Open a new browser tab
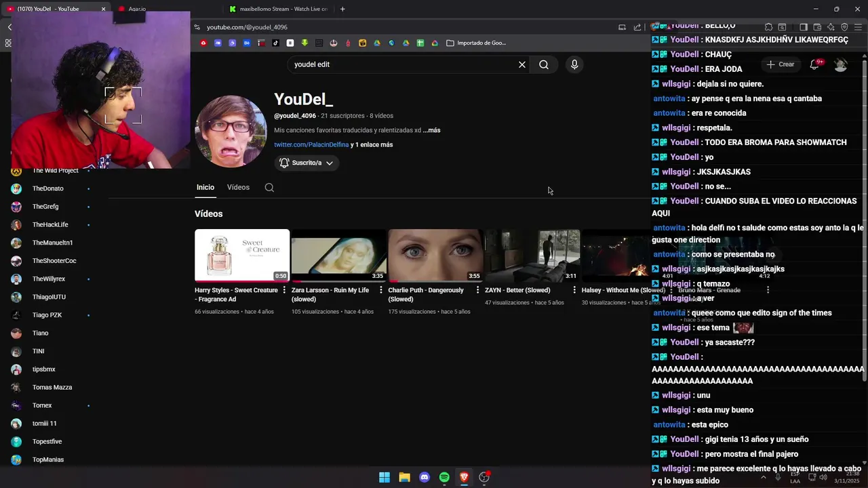Image resolution: width=868 pixels, height=488 pixels. click(x=342, y=9)
